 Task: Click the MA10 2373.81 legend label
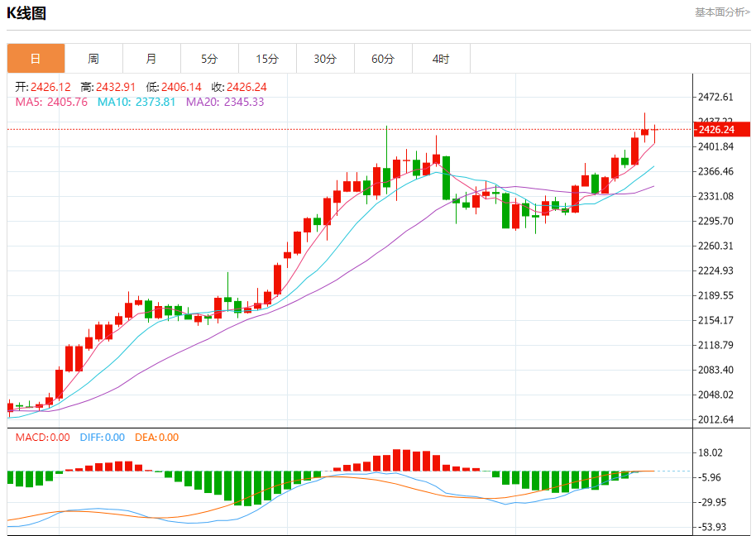click(136, 103)
